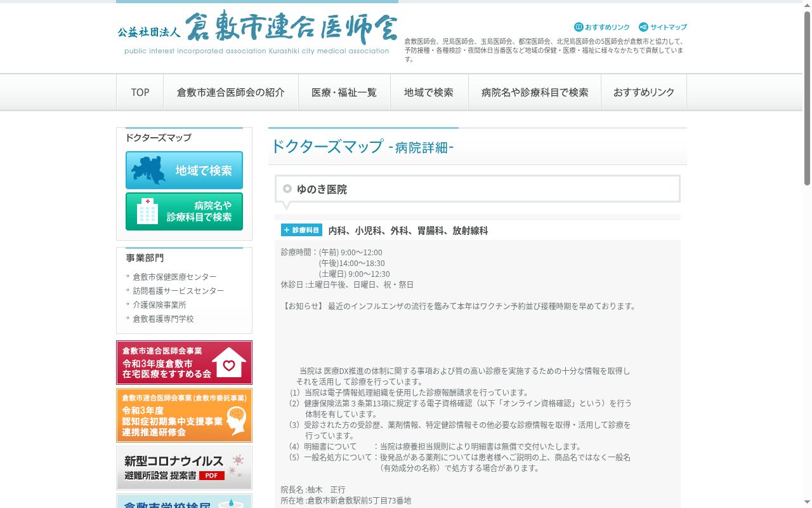Viewport: 812px width, 508px height.
Task: Click the 事業部門 sidebar heading
Action: tap(145, 258)
